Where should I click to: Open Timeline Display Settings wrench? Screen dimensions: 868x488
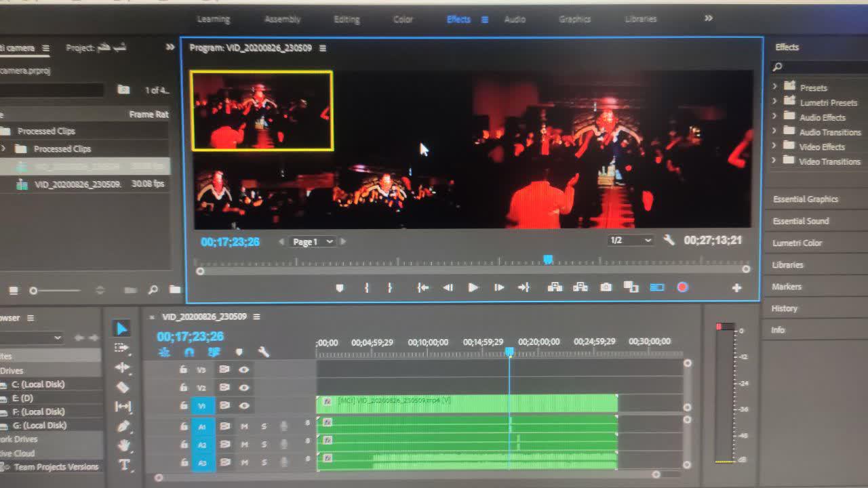pos(264,352)
